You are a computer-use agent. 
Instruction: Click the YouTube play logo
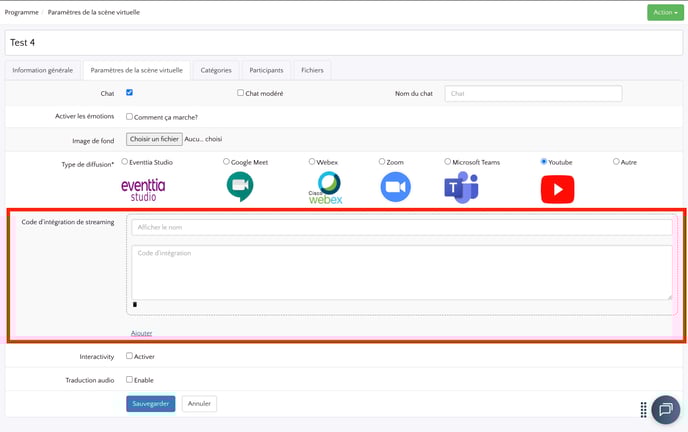(x=557, y=189)
